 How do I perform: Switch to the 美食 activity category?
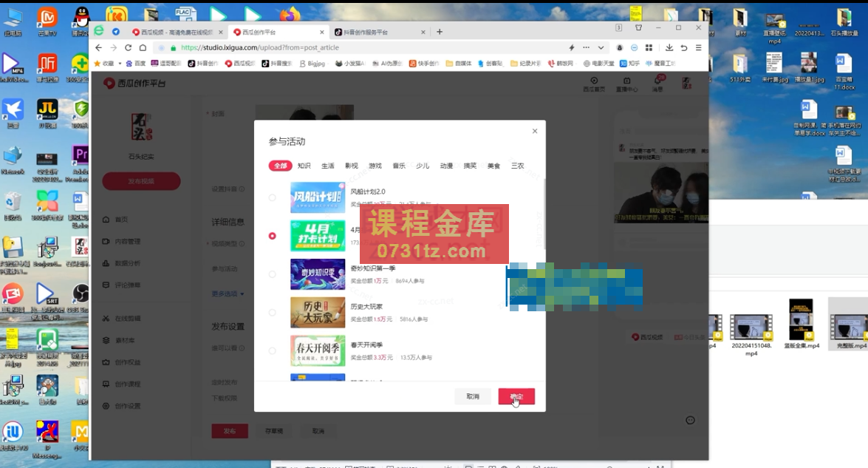[493, 166]
